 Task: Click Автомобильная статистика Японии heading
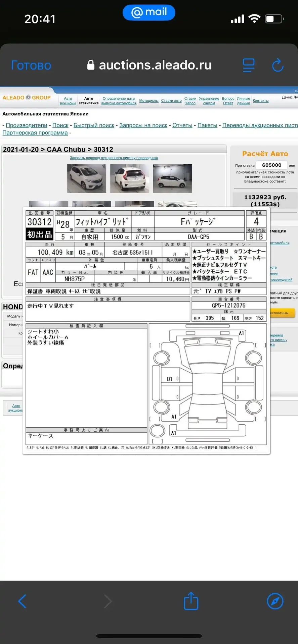coord(45,114)
